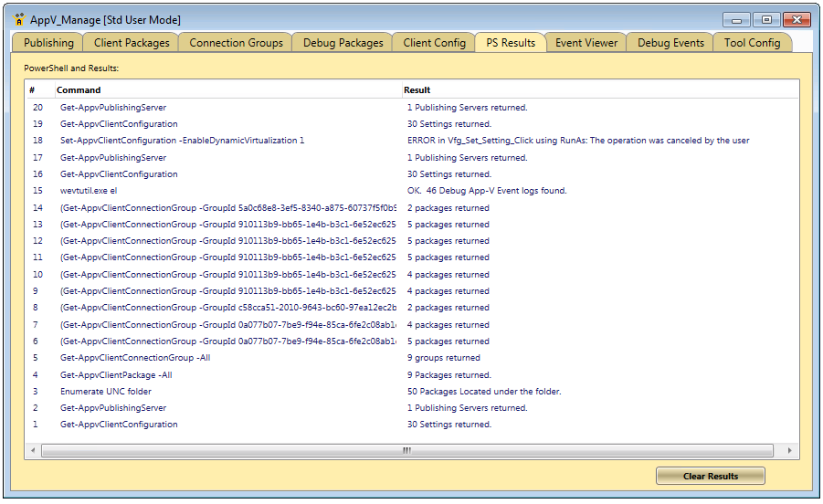Select row 13 GroupId 910113b9 command

coord(228,225)
